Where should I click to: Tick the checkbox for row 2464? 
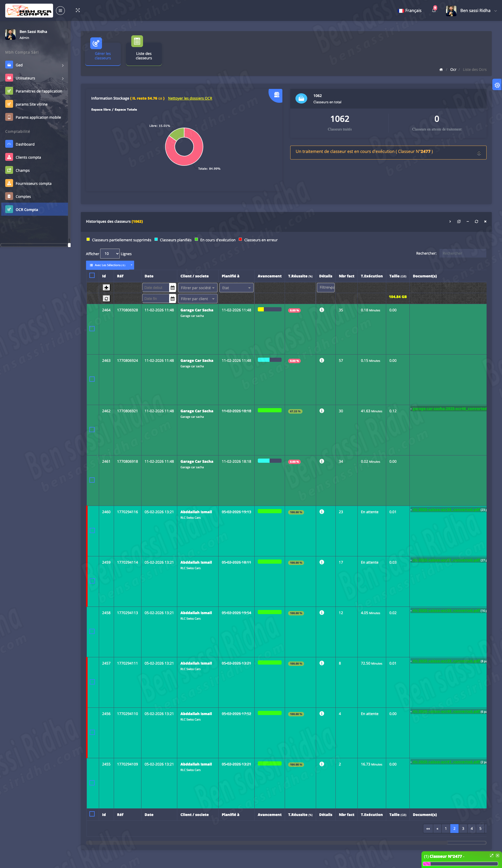coord(92,329)
